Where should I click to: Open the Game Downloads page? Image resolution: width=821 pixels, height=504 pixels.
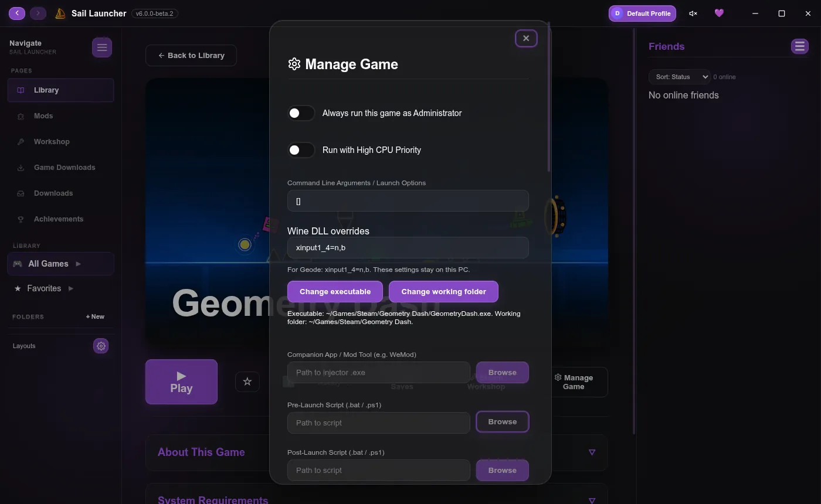pyautogui.click(x=60, y=168)
